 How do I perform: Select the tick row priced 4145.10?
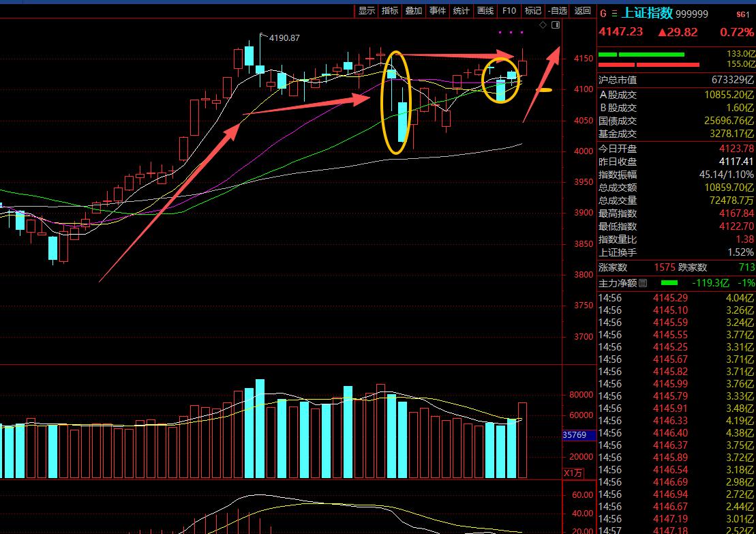click(x=676, y=310)
